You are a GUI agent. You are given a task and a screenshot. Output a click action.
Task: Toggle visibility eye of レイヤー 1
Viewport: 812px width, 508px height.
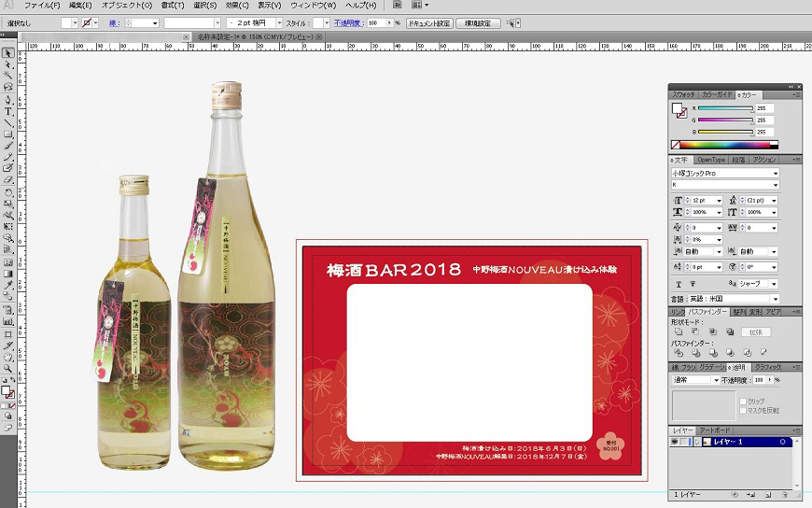[x=675, y=442]
